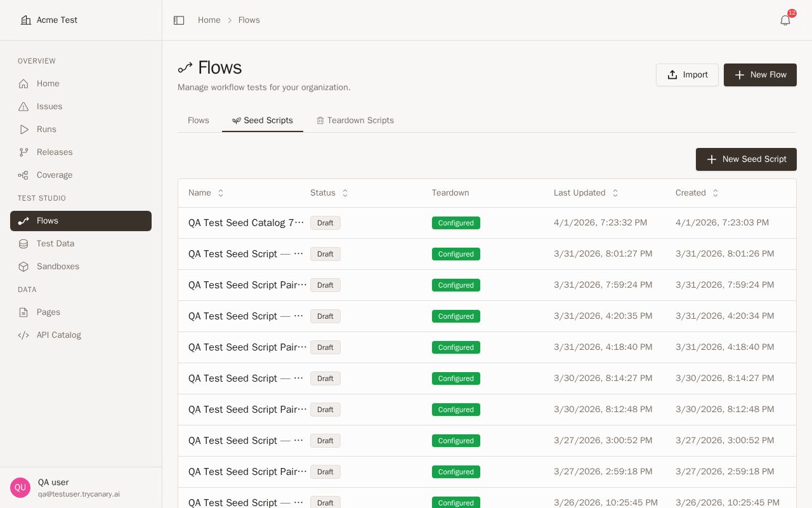
Task: Go to Pages in Data section
Action: [x=81, y=312]
